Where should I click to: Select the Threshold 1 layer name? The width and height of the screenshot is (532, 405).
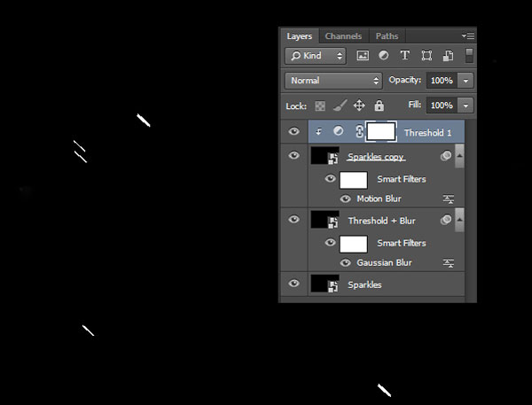(x=428, y=133)
